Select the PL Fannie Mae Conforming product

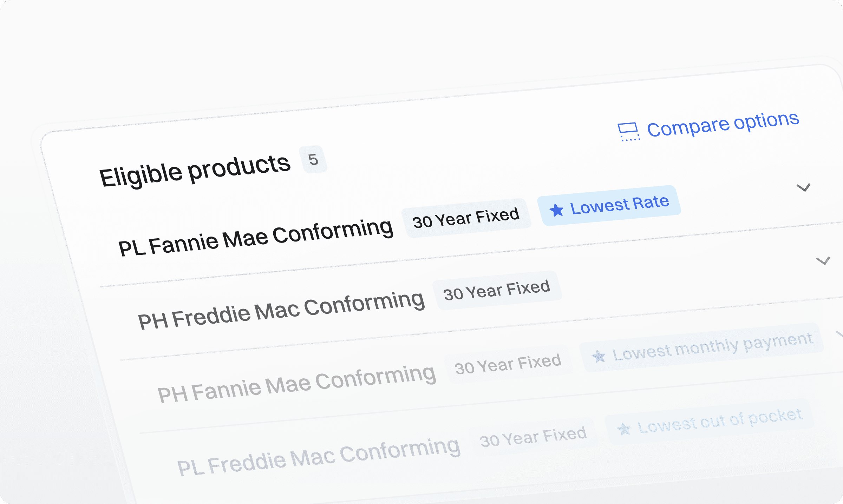255,237
